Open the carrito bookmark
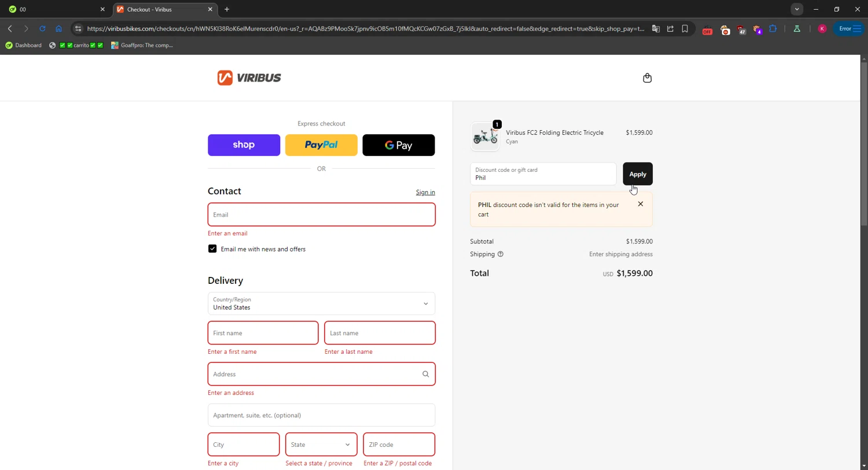868x470 pixels. point(76,45)
